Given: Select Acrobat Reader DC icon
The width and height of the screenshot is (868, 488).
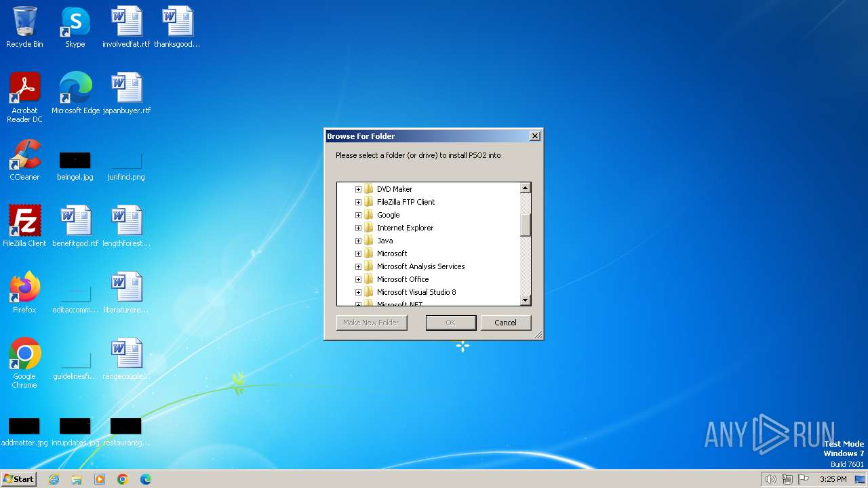Looking at the screenshot, I should (24, 98).
